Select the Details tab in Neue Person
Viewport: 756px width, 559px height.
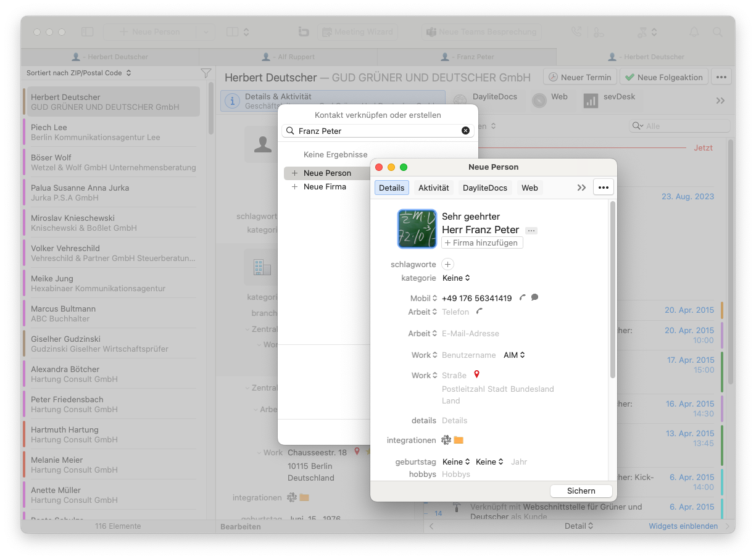tap(392, 188)
